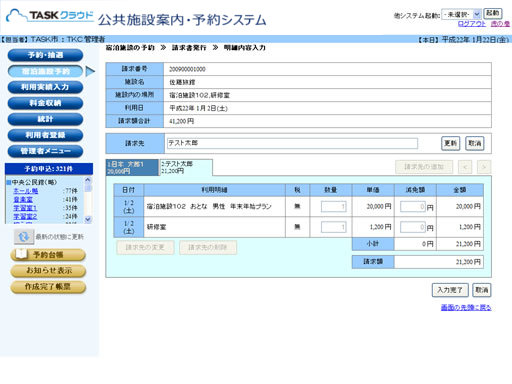Click 取消 beside 入力完了
Viewport: 512px width, 384px height.
482,290
